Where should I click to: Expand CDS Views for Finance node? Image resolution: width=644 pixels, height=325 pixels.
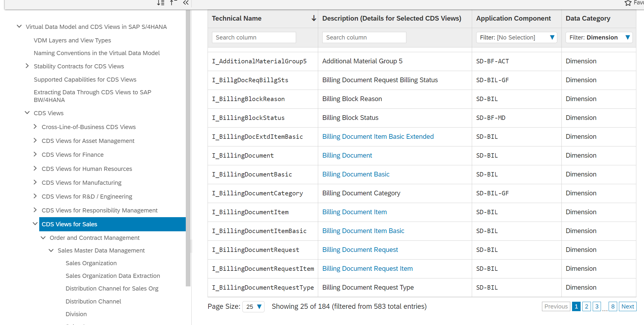[35, 154]
